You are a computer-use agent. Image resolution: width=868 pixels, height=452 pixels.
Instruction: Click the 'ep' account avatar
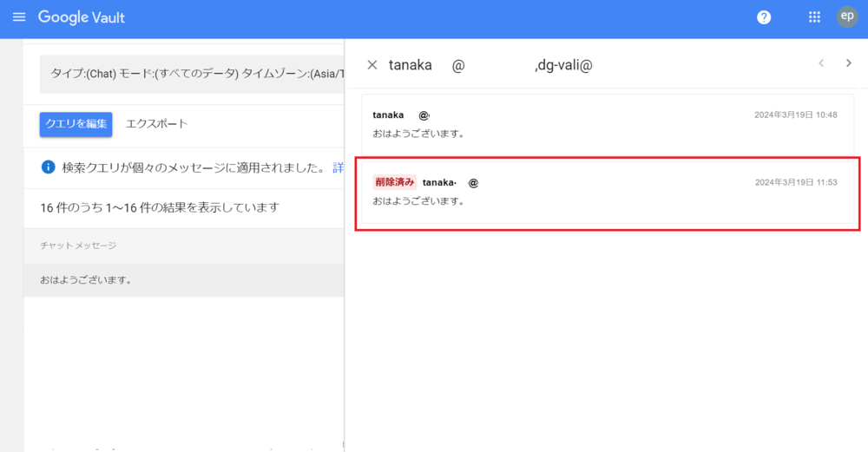tap(846, 17)
